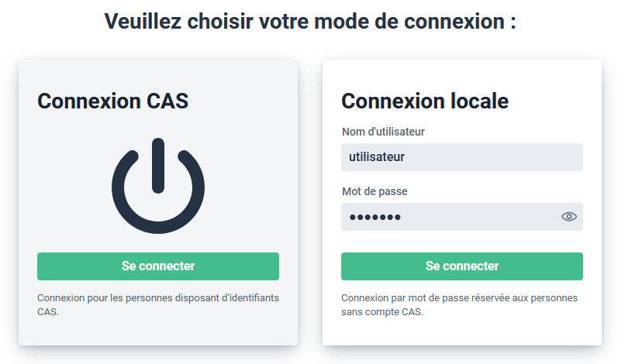Select the Connexion CAS heading
Screen dimensions: 618x364
tap(112, 101)
